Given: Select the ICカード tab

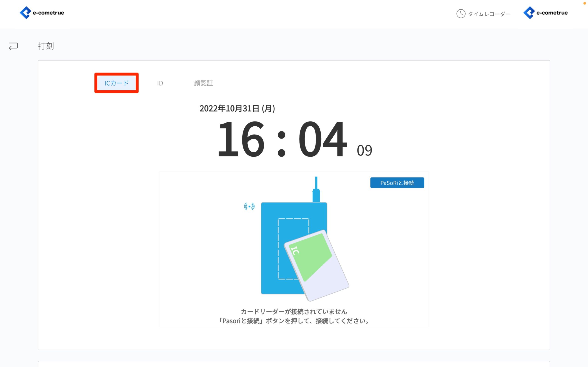Looking at the screenshot, I should coord(116,83).
